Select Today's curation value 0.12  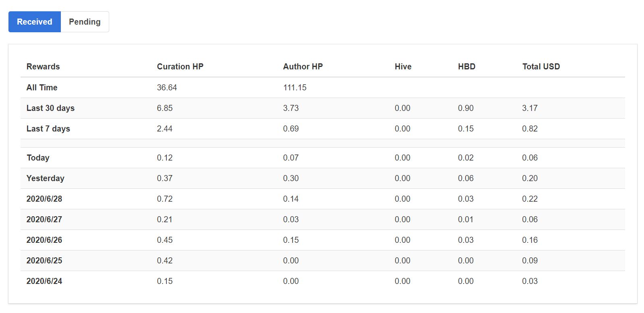(165, 158)
